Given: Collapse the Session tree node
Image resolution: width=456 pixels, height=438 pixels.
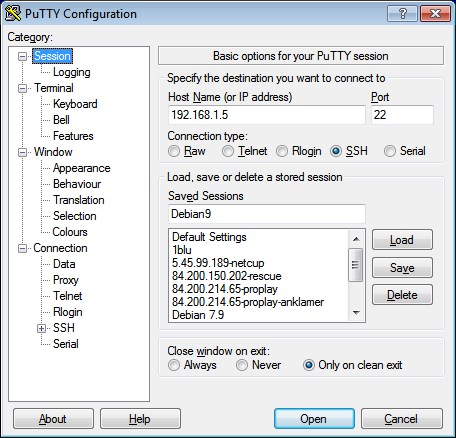Looking at the screenshot, I should point(22,56).
